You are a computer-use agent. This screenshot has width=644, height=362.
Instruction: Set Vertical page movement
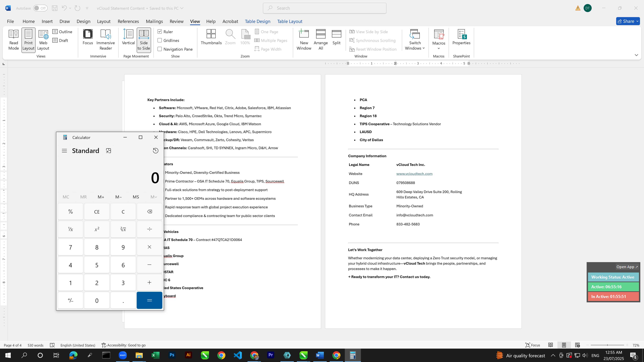coord(128,38)
